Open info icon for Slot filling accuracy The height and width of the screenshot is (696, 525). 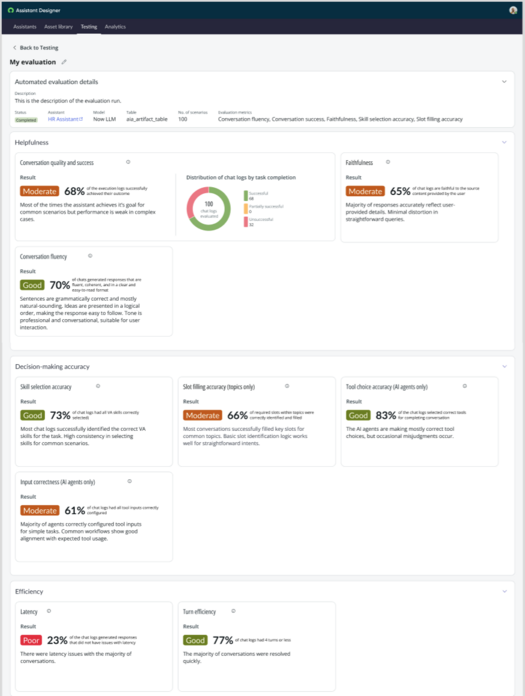(x=287, y=386)
